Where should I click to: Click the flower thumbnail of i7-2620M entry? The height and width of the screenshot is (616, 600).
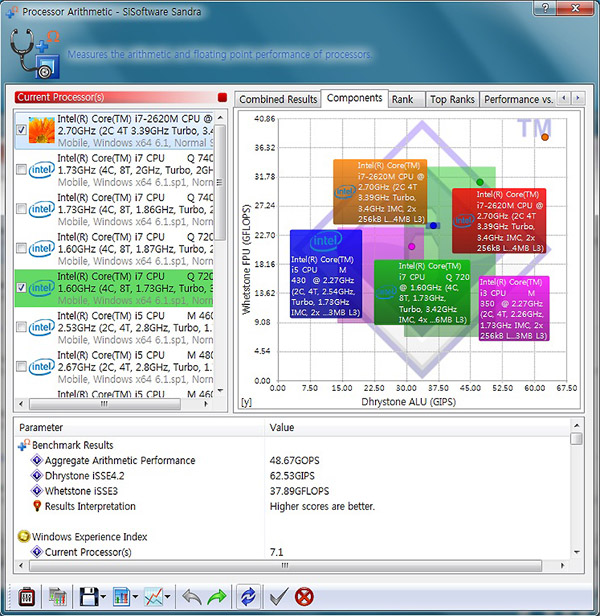(x=42, y=130)
